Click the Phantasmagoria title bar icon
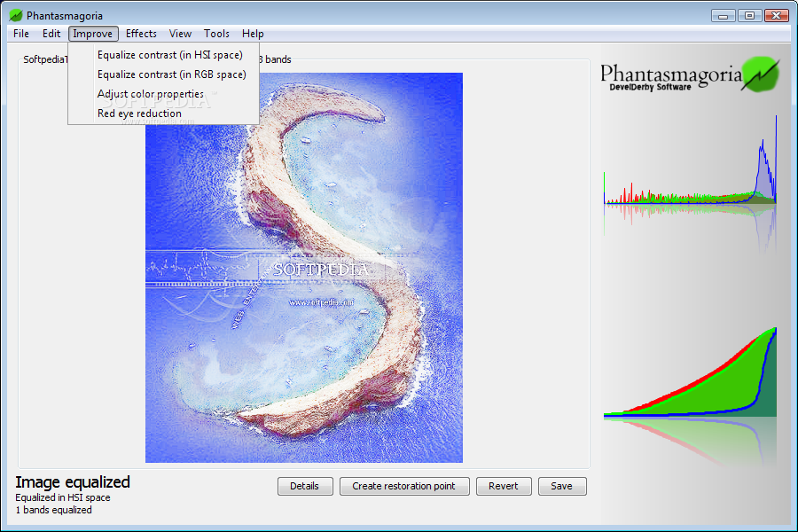The image size is (798, 532). 16,15
